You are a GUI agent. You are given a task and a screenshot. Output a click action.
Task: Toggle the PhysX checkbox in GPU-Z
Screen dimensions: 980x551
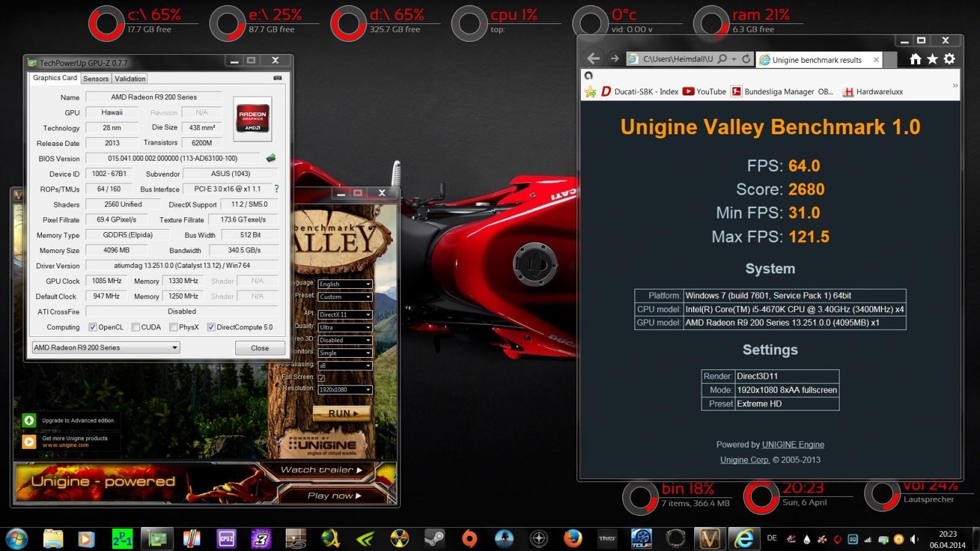coord(173,327)
